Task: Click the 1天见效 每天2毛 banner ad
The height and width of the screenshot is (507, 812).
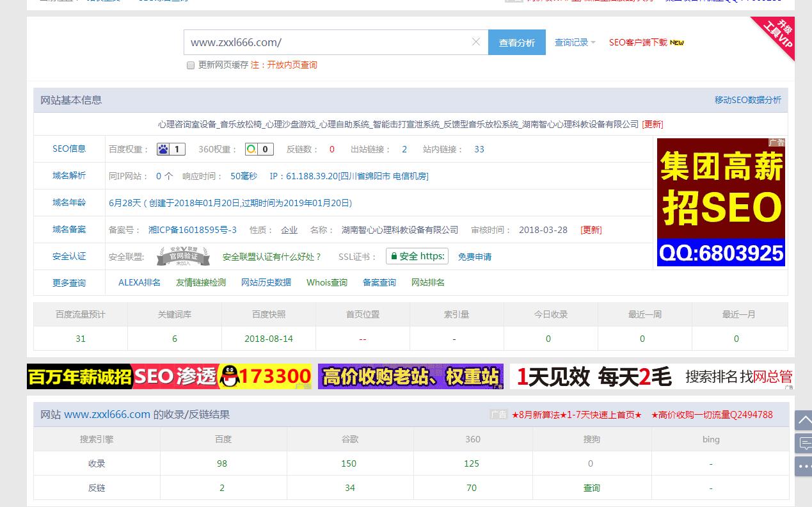Action: click(x=652, y=376)
